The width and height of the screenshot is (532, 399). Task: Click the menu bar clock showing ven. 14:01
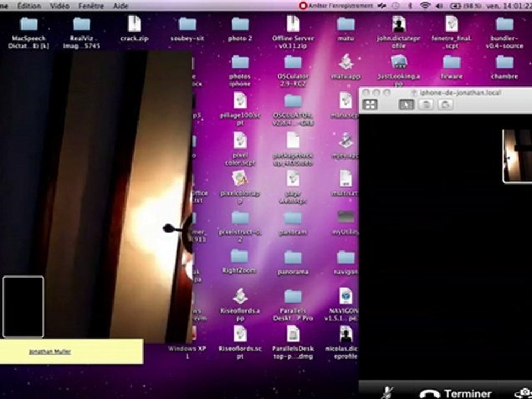508,6
